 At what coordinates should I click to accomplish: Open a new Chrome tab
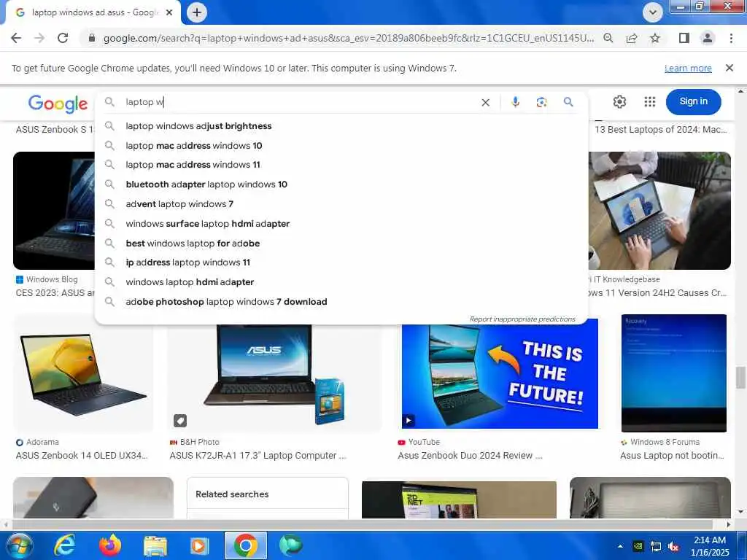coord(197,12)
